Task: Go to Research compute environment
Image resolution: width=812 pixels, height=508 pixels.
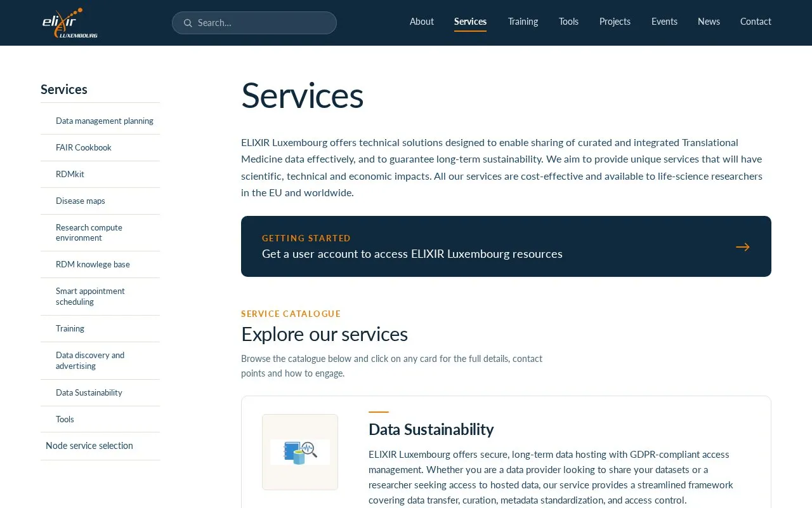Action: (89, 232)
